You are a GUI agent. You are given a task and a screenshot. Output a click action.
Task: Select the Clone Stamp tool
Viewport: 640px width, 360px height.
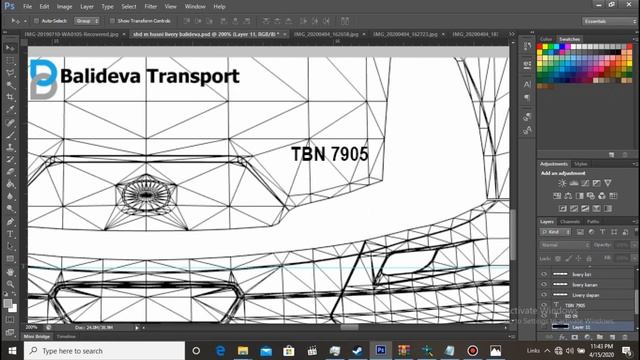[10, 147]
